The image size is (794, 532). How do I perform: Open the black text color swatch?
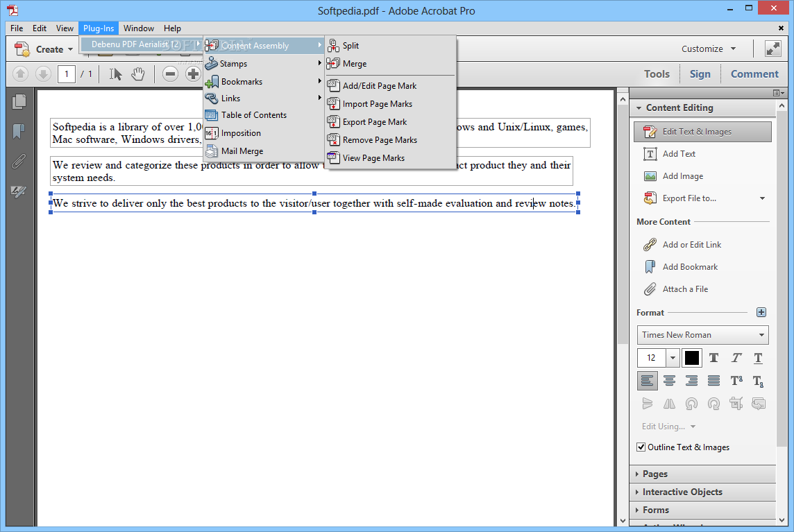692,358
